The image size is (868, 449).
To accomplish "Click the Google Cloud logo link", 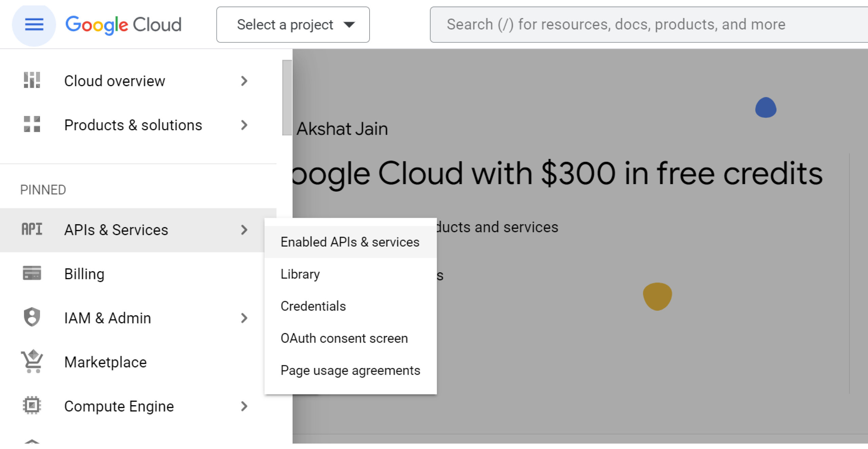I will point(123,24).
